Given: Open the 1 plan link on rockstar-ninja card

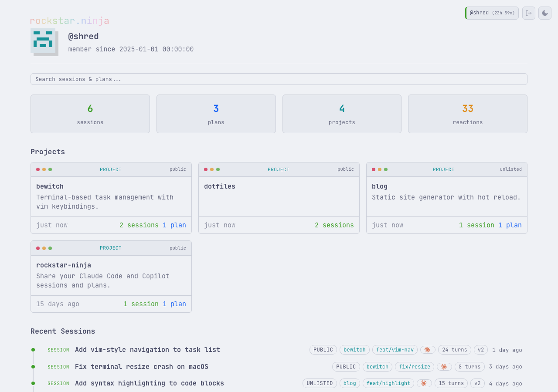Looking at the screenshot, I should tap(174, 304).
